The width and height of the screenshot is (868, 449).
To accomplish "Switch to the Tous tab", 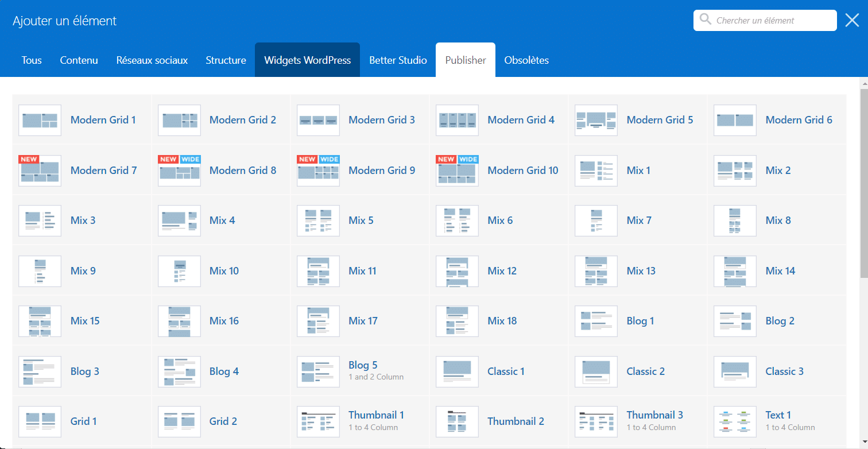I will tap(32, 60).
